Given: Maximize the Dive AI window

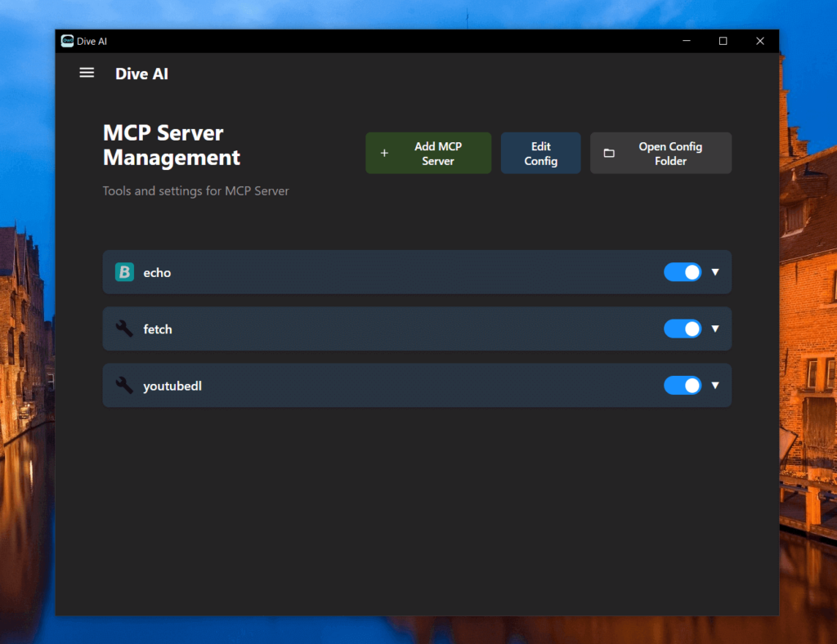Looking at the screenshot, I should coord(723,41).
